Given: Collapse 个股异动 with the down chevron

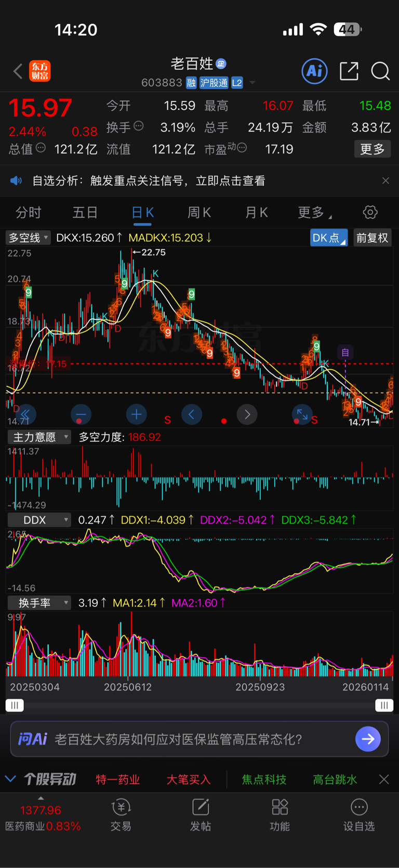Looking at the screenshot, I should coord(10,779).
